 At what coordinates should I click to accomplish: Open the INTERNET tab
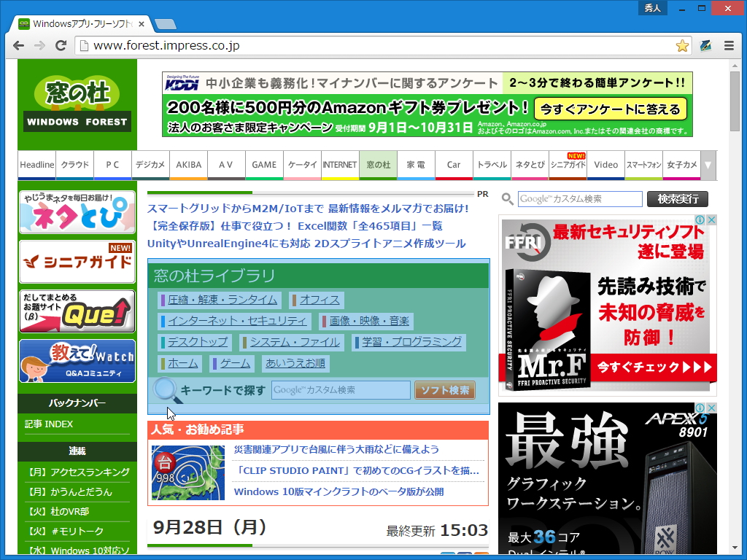click(340, 165)
